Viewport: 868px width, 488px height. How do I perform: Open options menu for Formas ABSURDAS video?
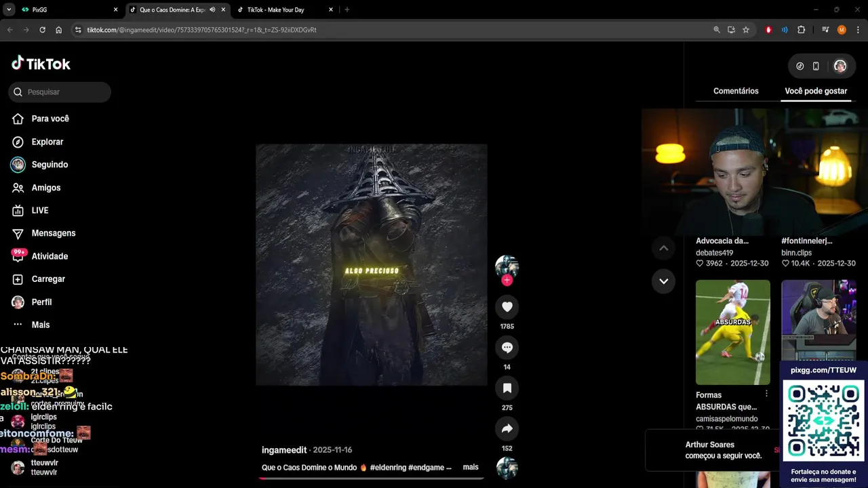pyautogui.click(x=766, y=394)
